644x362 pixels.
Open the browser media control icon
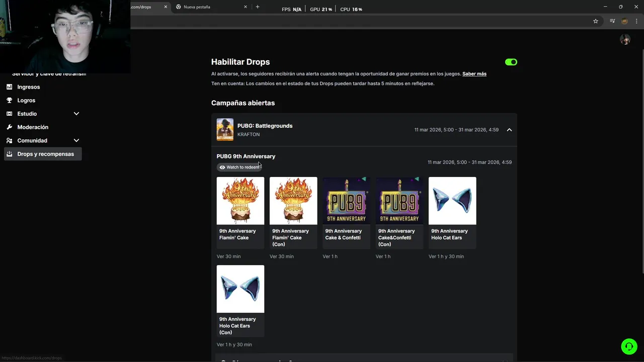point(612,21)
